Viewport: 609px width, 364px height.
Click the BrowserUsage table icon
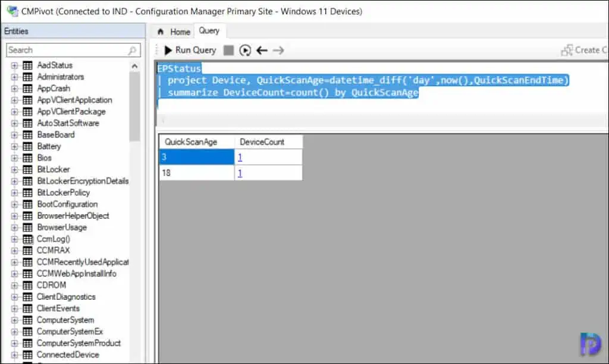point(27,227)
